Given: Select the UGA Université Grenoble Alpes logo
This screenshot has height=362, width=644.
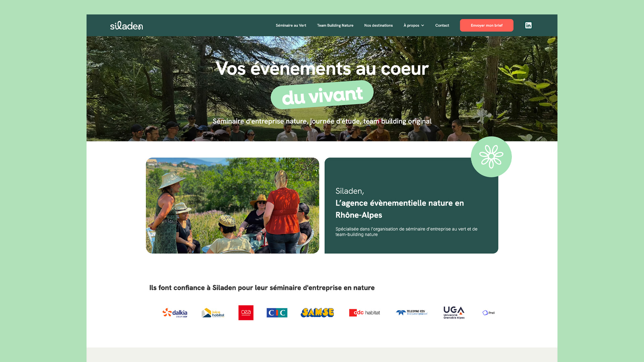Looking at the screenshot, I should pos(454,313).
